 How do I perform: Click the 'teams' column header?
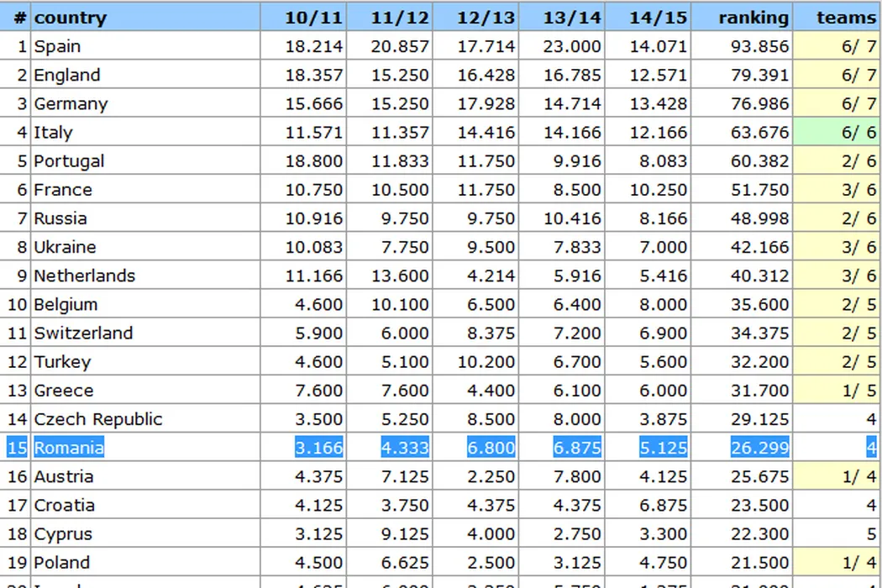pos(845,18)
